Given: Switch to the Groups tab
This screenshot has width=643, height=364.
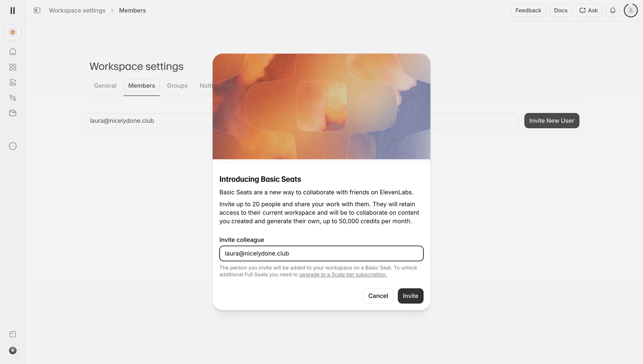Looking at the screenshot, I should click(177, 86).
